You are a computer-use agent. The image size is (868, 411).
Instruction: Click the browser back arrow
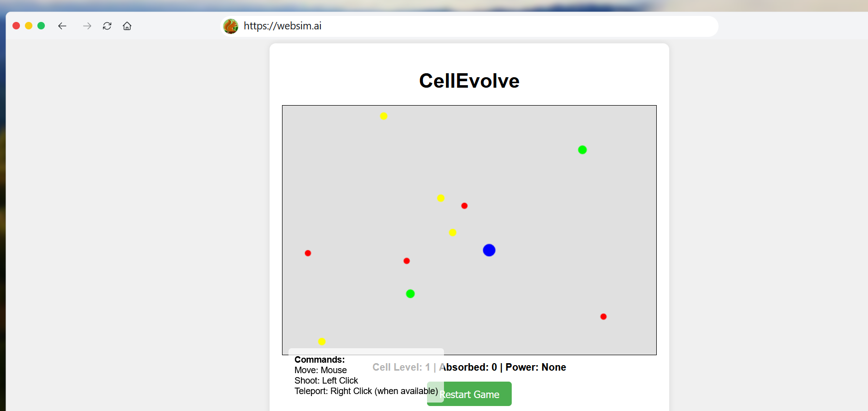click(x=62, y=26)
